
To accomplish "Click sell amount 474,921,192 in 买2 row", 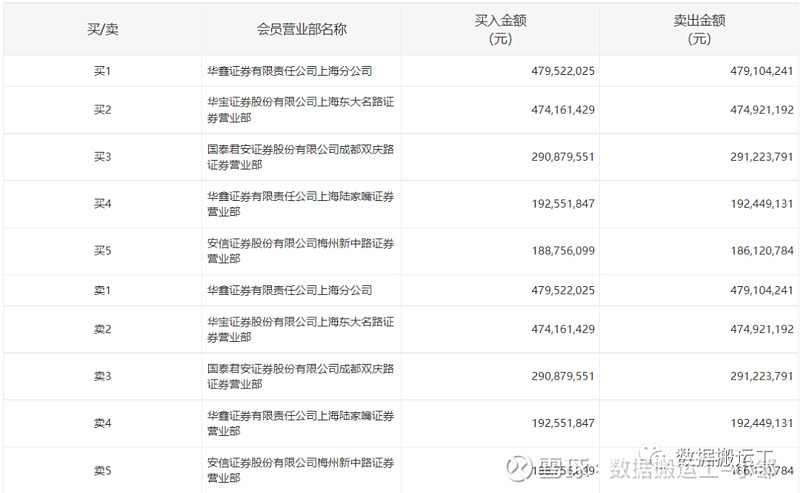I will 762,110.
